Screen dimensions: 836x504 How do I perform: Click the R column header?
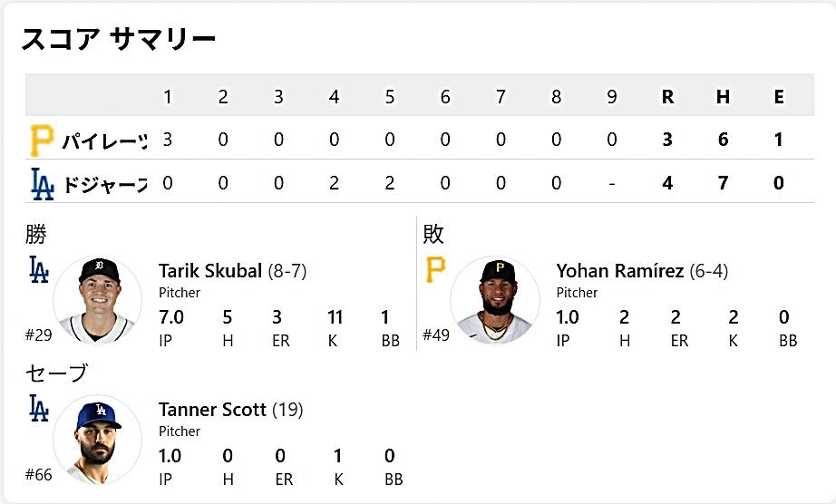point(667,97)
